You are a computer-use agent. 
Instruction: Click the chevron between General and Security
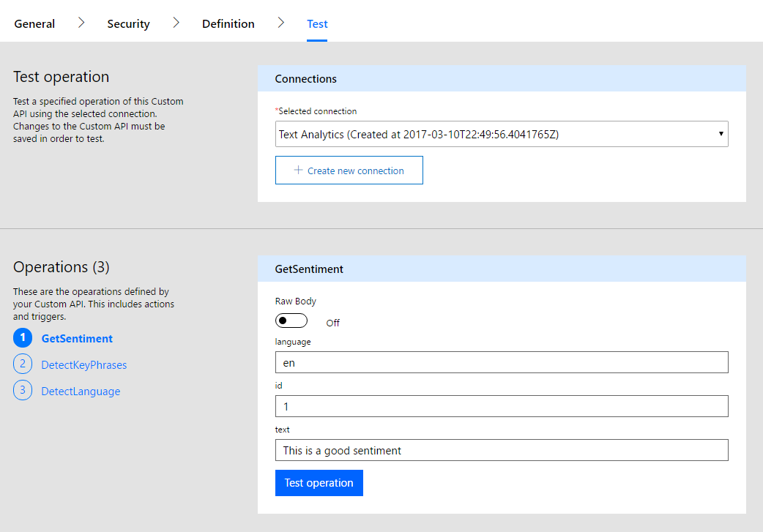tap(81, 23)
